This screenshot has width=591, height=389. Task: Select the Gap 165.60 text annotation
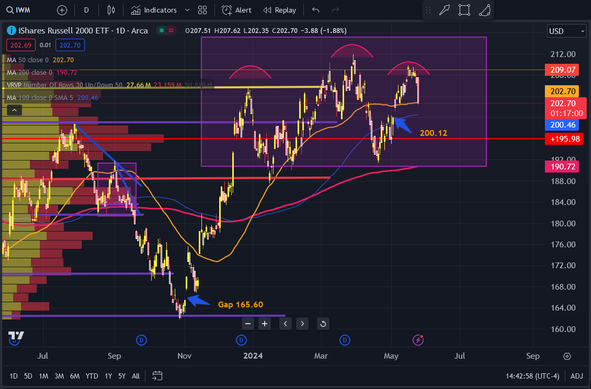point(240,305)
